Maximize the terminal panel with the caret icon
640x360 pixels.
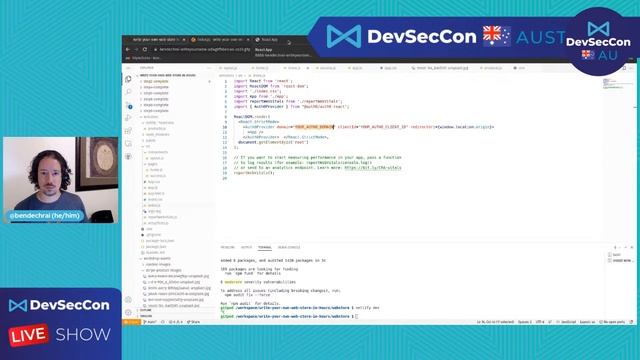pyautogui.click(x=626, y=247)
